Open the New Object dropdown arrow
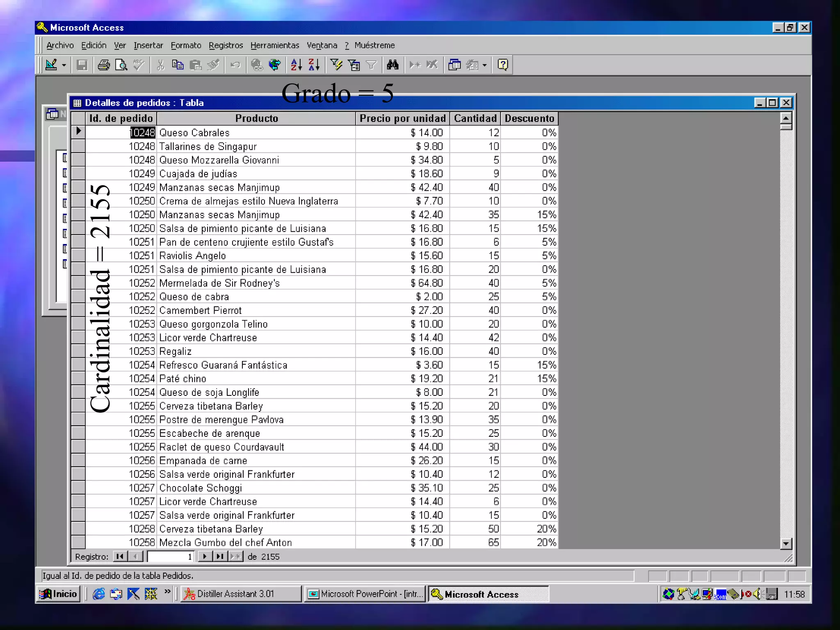 pos(485,65)
